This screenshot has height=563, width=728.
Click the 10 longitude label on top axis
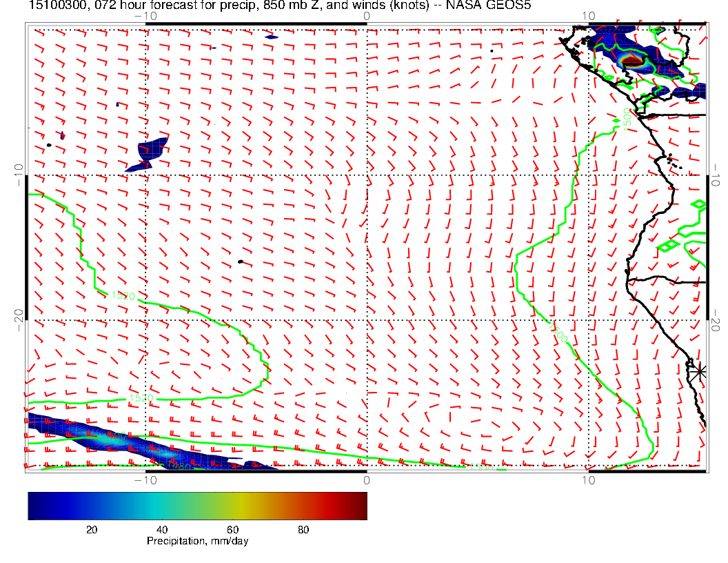click(x=588, y=16)
